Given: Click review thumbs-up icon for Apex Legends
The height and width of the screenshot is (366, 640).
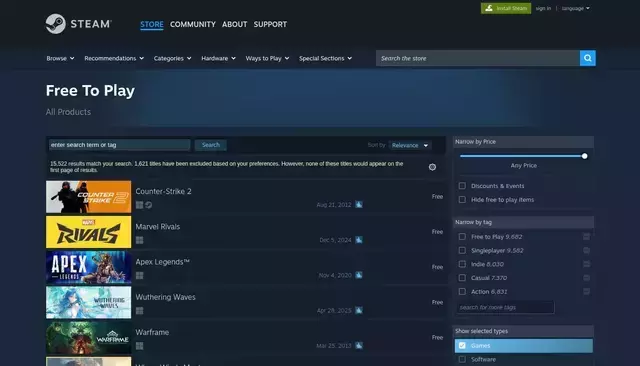Looking at the screenshot, I should [359, 275].
